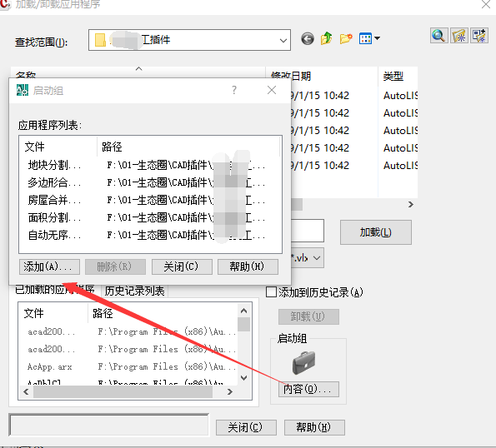Click the loaded applications vertical scrollbar down arrow
496x448 pixels.
pos(243,377)
